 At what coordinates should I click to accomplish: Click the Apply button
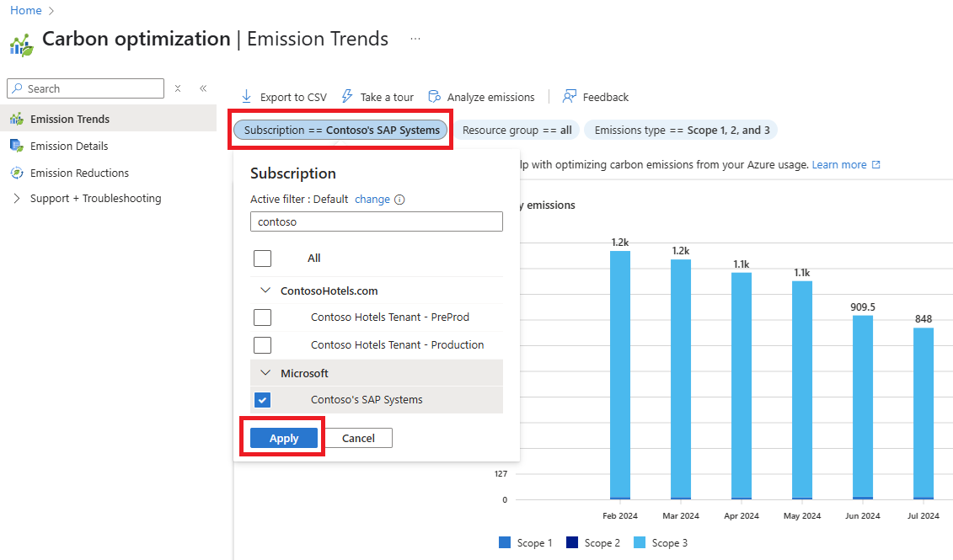[x=284, y=438]
